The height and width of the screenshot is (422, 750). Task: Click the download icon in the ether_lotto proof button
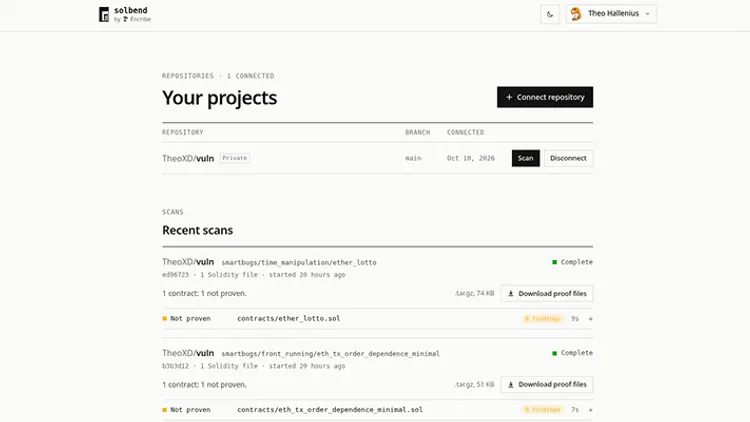click(x=510, y=294)
